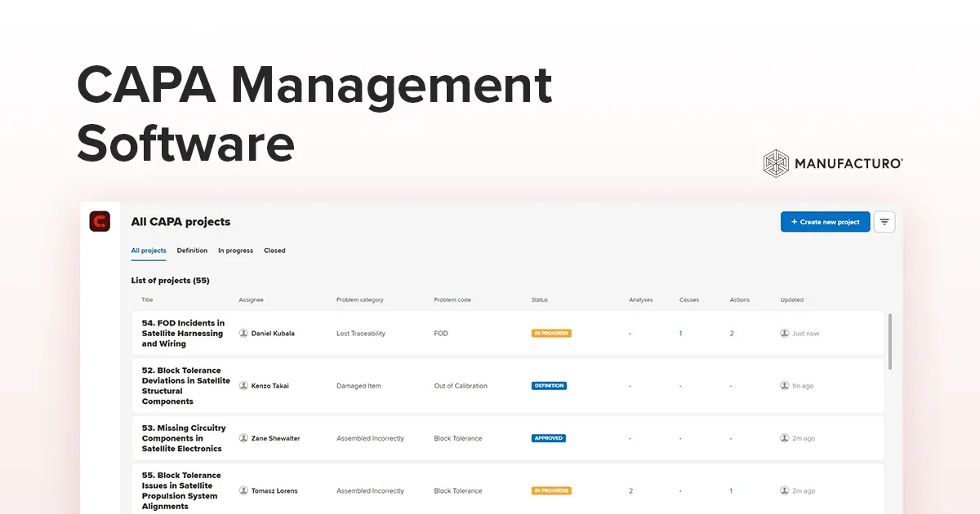Click the red CAPA app logo in sidebar
980x514 pixels.
100,221
